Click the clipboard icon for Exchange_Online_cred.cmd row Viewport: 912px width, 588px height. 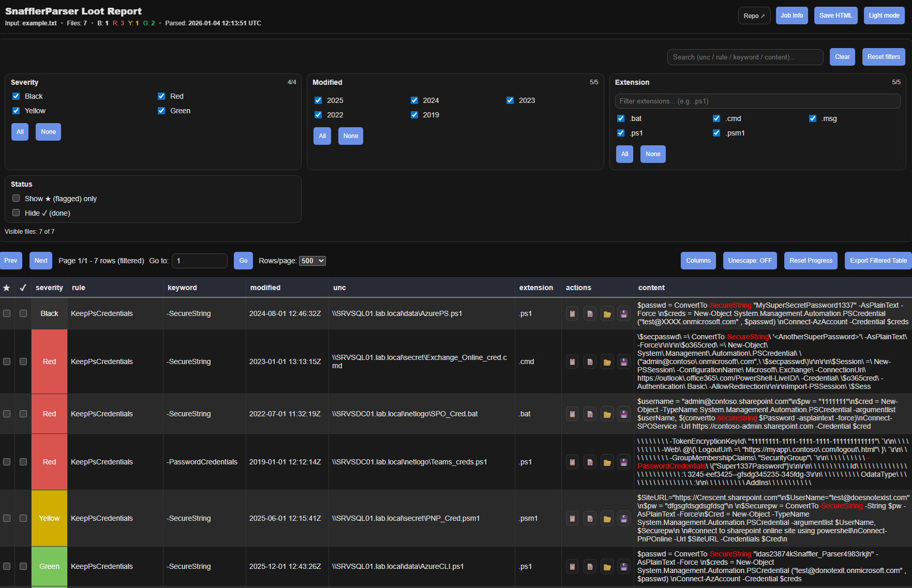click(x=572, y=362)
